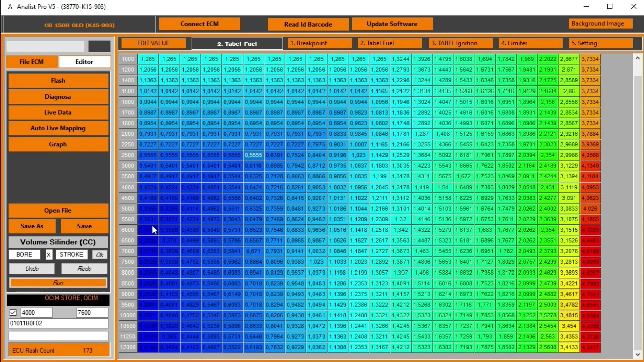The height and width of the screenshot is (362, 644).
Task: Click the 01011B0F02 text field
Action: coord(58,324)
